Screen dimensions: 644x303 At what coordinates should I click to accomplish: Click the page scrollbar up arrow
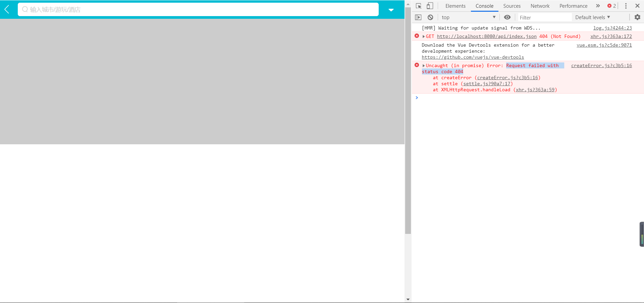tap(408, 4)
